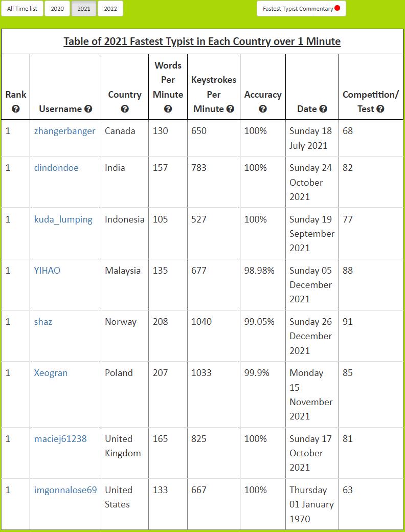Open dindondoe's user profile link

(x=56, y=168)
